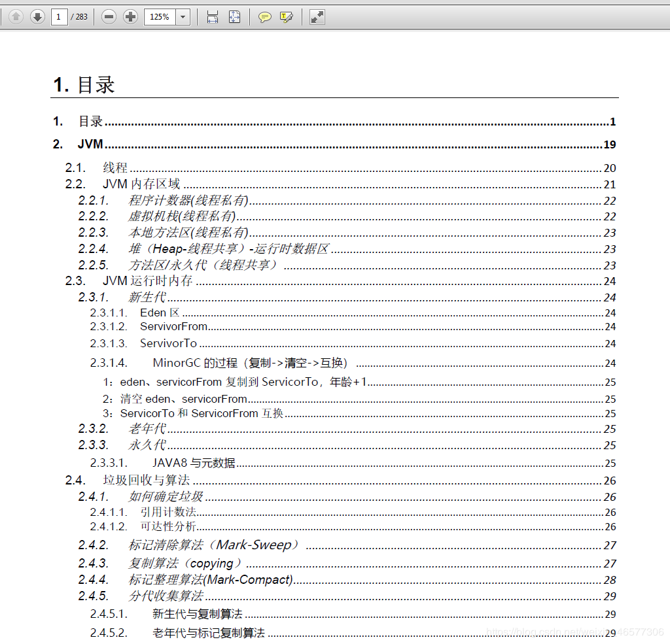Open '2.4.5. 分代收集算法' entry
The width and height of the screenshot is (670, 644).
point(347,596)
